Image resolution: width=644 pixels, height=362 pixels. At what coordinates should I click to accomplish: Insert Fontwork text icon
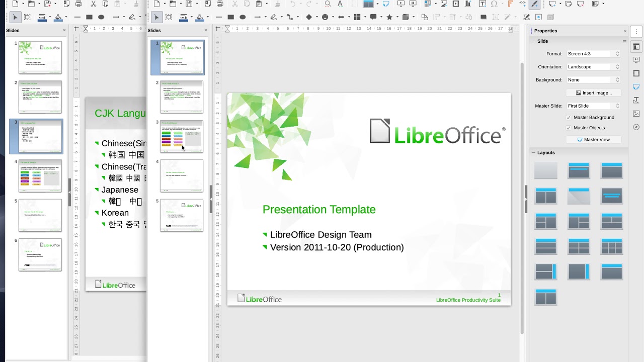(510, 4)
